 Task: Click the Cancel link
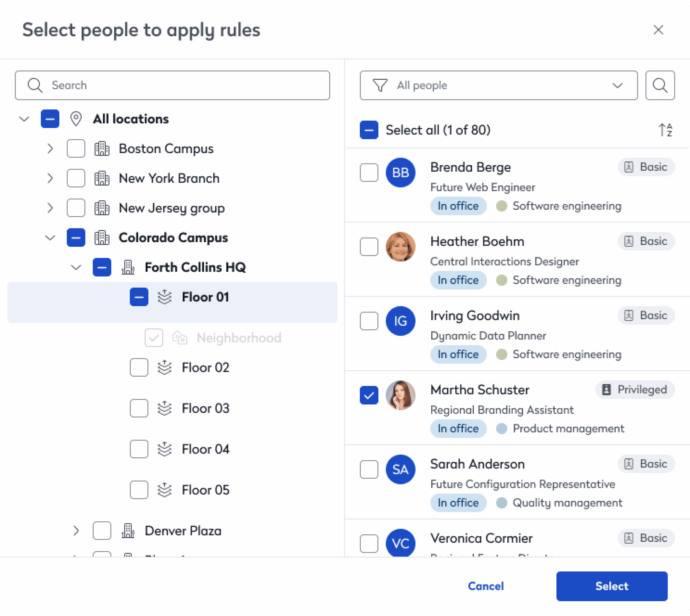(x=486, y=586)
